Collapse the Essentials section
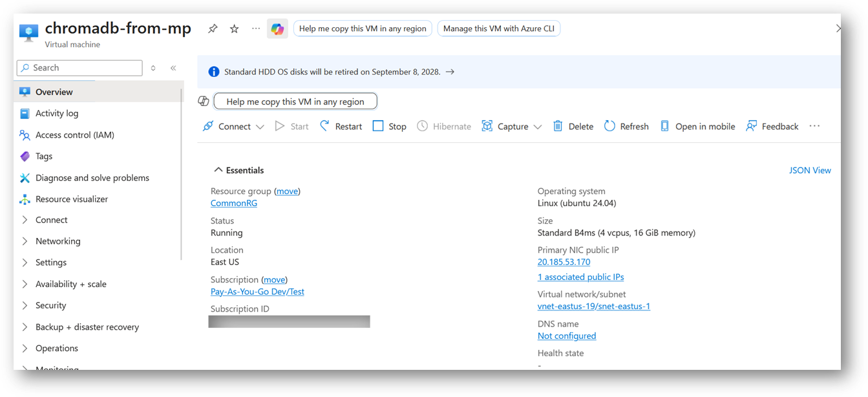This screenshot has width=868, height=397. tap(218, 169)
